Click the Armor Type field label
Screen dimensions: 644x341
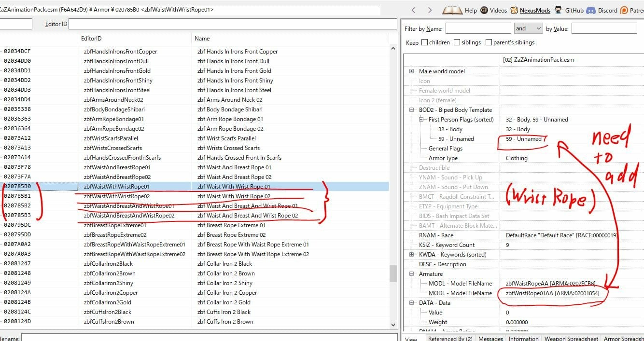tap(443, 158)
